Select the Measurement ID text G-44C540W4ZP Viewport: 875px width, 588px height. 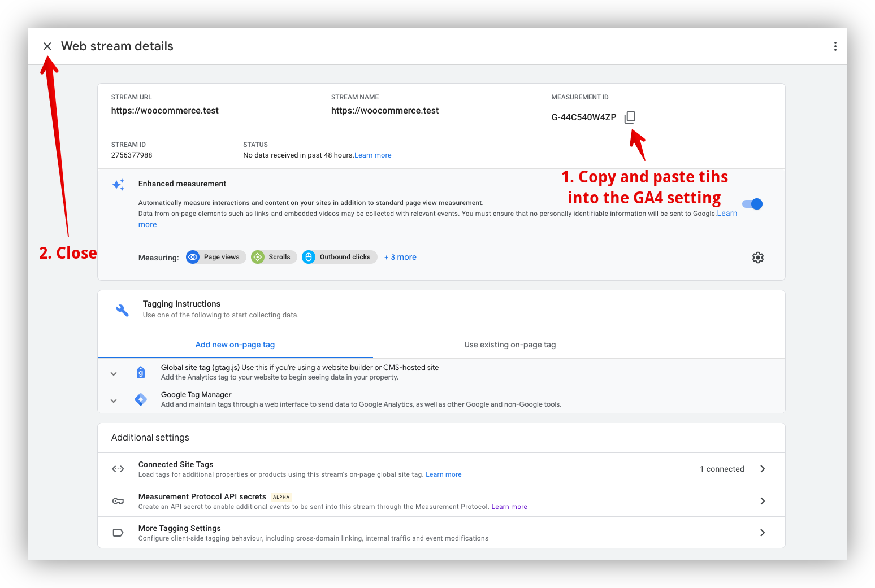pos(584,117)
